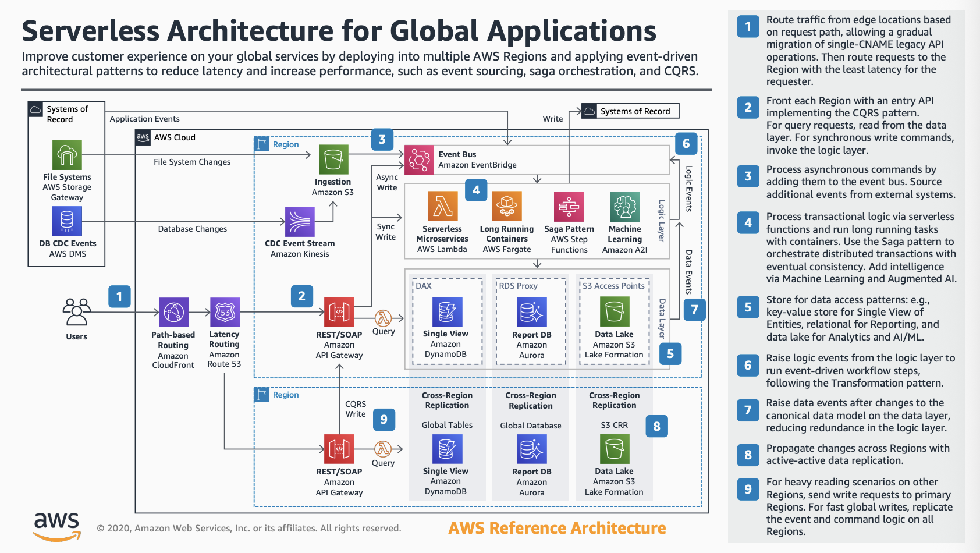This screenshot has height=553, width=980.
Task: Click the lower Region flag icon
Action: 262,395
